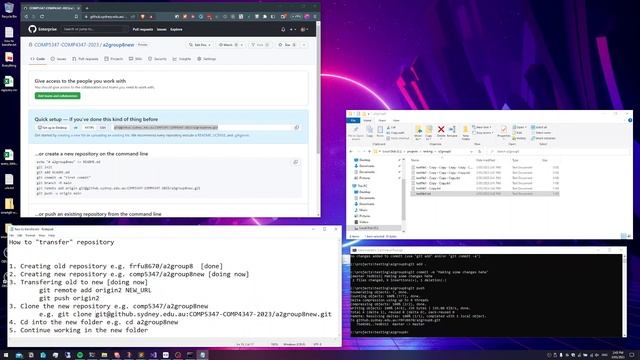Copy the repository URL using the clipboard icon
Image resolution: width=640 pixels, height=360 pixels.
(297, 127)
